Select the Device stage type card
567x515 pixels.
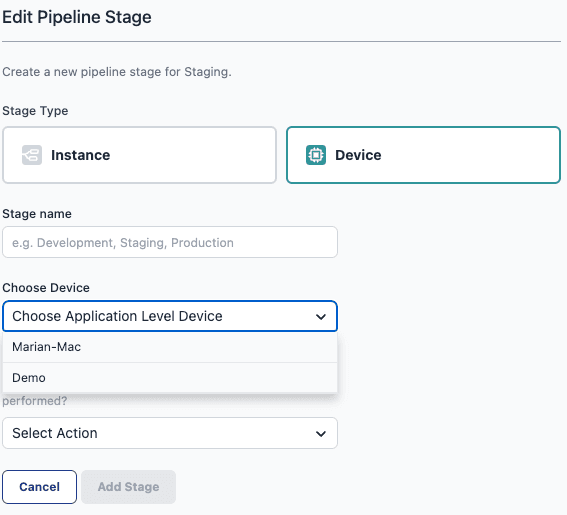(x=423, y=155)
